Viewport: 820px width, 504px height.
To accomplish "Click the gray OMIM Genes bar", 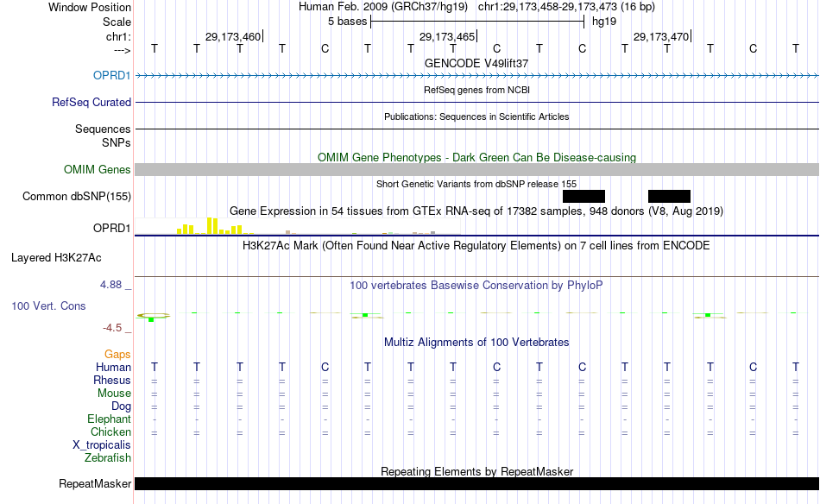I will pos(477,169).
